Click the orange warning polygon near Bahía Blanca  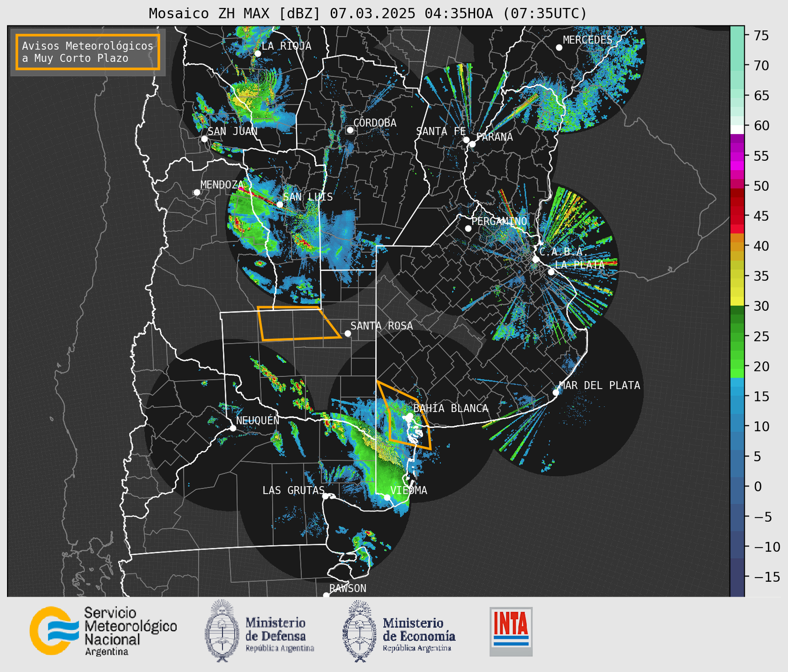tap(405, 416)
